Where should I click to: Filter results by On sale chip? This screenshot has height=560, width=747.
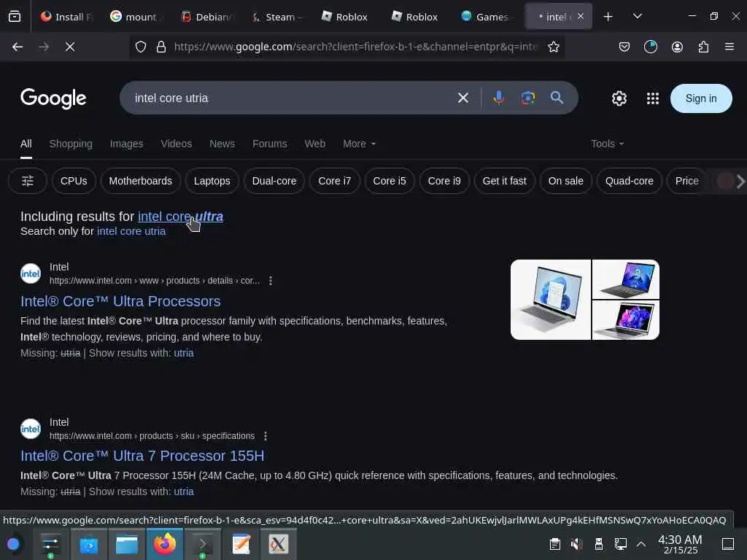coord(565,181)
